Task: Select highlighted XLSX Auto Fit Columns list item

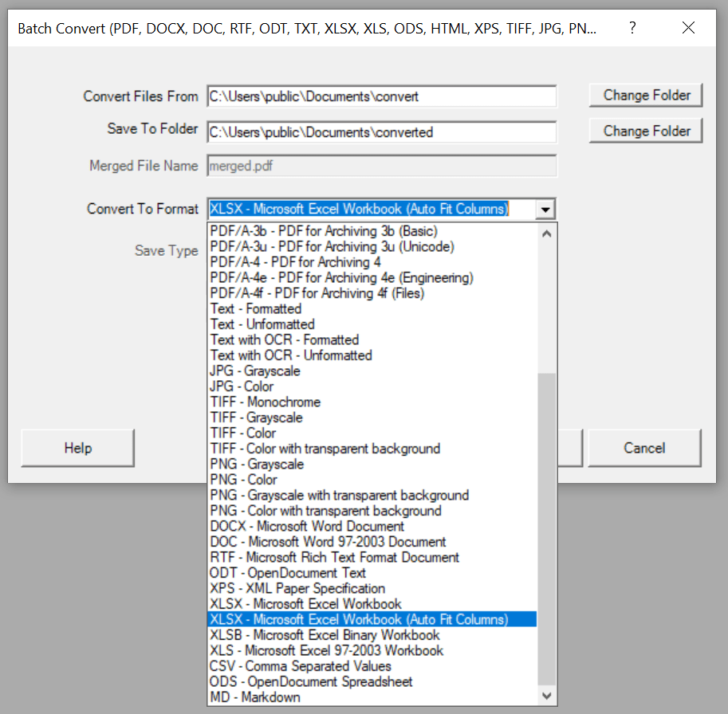Action: tap(372, 619)
